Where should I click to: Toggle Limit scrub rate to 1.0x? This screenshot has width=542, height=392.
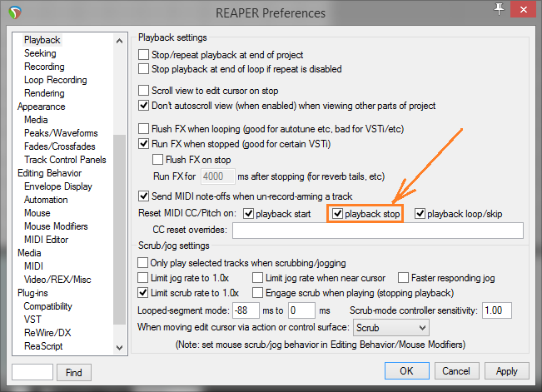click(143, 293)
